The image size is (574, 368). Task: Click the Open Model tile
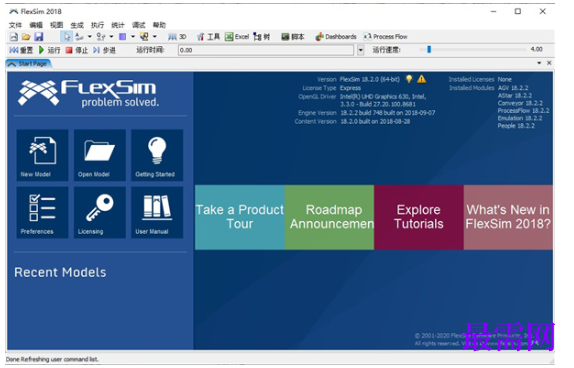pos(100,155)
